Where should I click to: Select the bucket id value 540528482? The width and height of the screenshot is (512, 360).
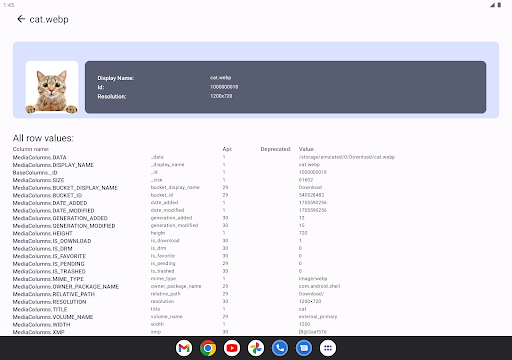click(311, 195)
